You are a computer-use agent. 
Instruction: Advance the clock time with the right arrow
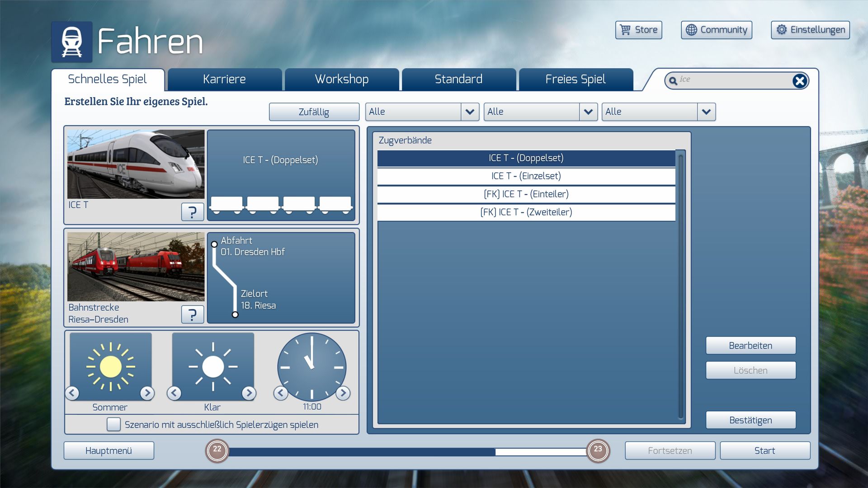343,393
